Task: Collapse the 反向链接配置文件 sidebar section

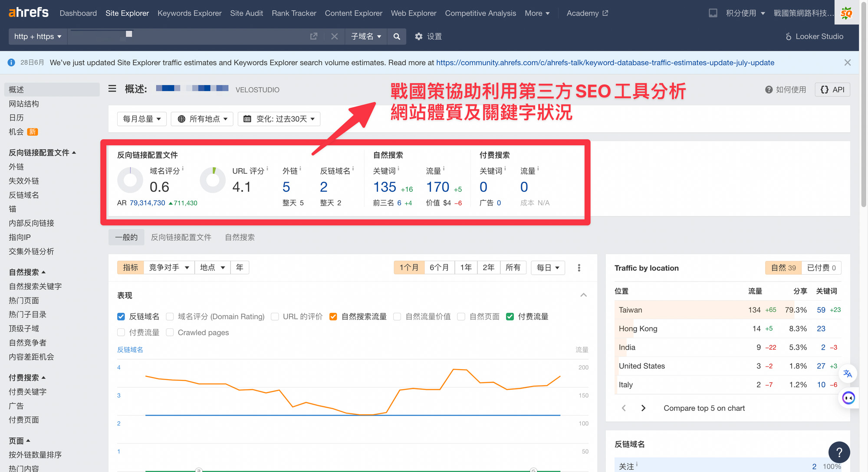Action: click(43, 153)
